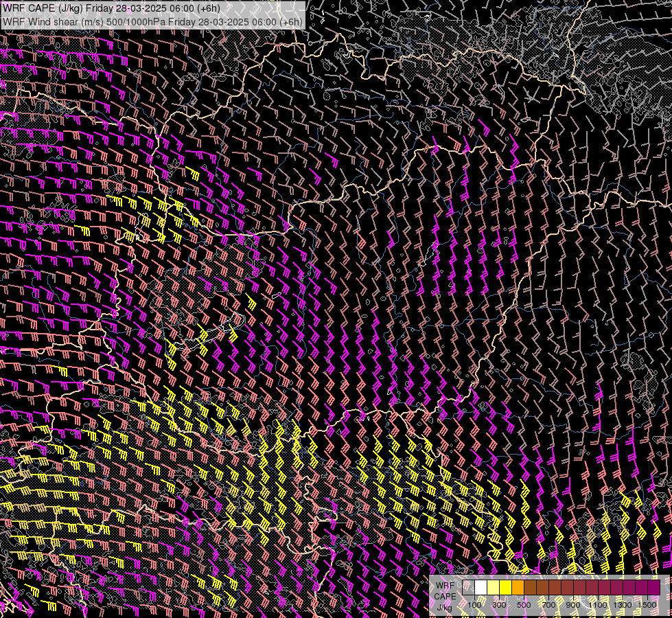Click the legend value 1300
The image size is (672, 618).
[x=623, y=605]
